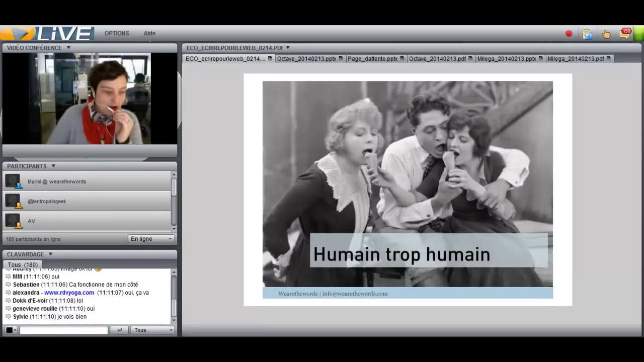Send chat message with the enter-arrow button

point(119,330)
